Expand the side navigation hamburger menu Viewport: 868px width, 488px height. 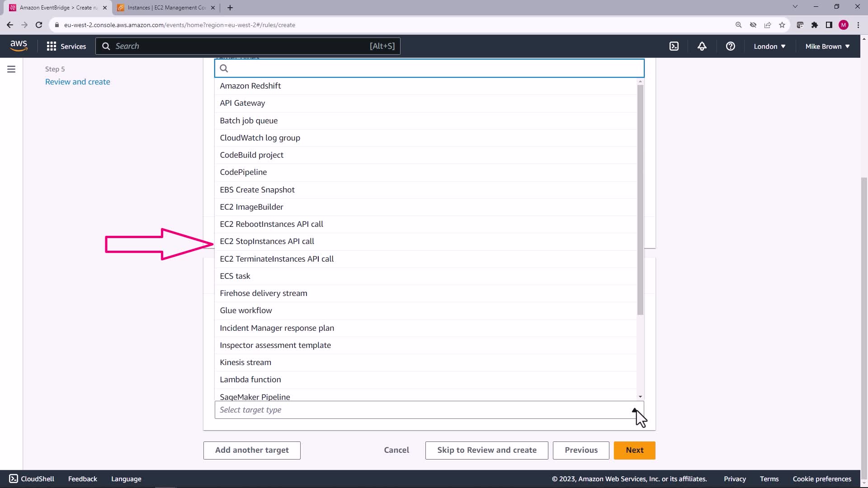[11, 69]
